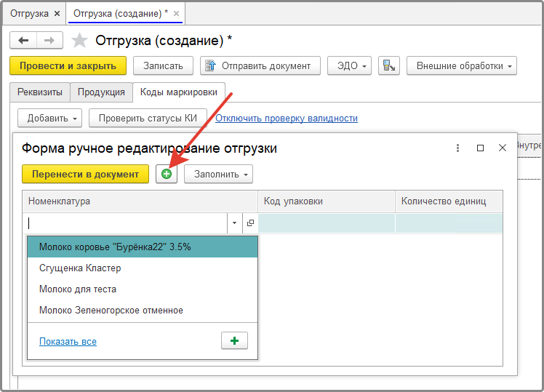This screenshot has width=544, height=392.
Task: Choose Молоко Зеленогорское отменное item
Action: tap(143, 310)
